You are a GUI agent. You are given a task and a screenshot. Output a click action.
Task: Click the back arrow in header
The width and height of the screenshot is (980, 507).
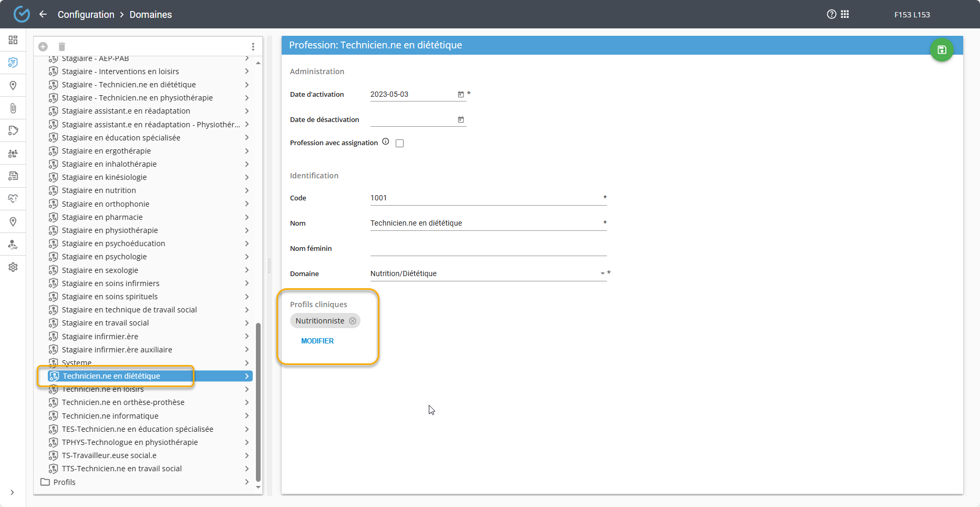43,14
